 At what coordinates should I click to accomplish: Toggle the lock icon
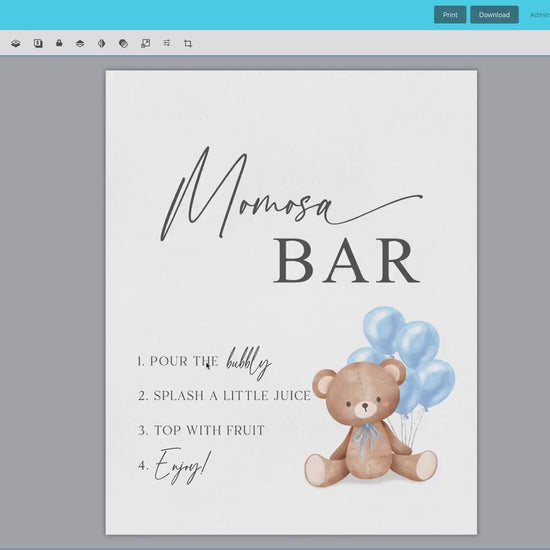59,43
